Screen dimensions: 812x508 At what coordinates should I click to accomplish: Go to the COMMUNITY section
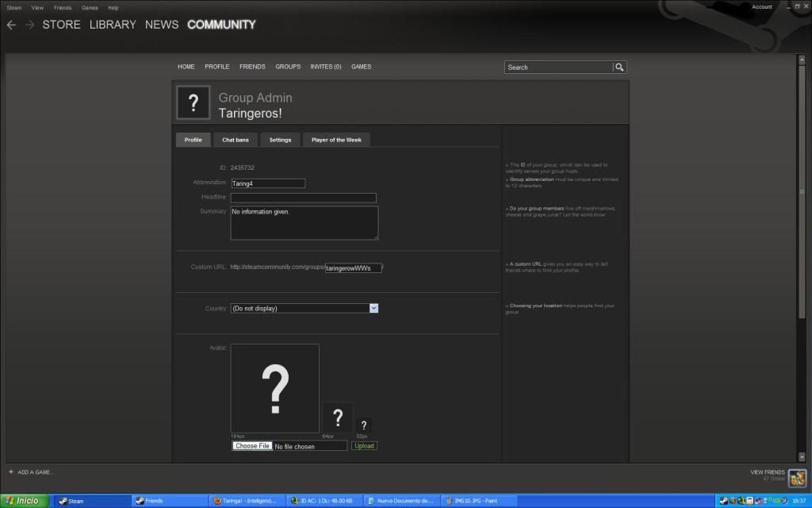coord(222,25)
